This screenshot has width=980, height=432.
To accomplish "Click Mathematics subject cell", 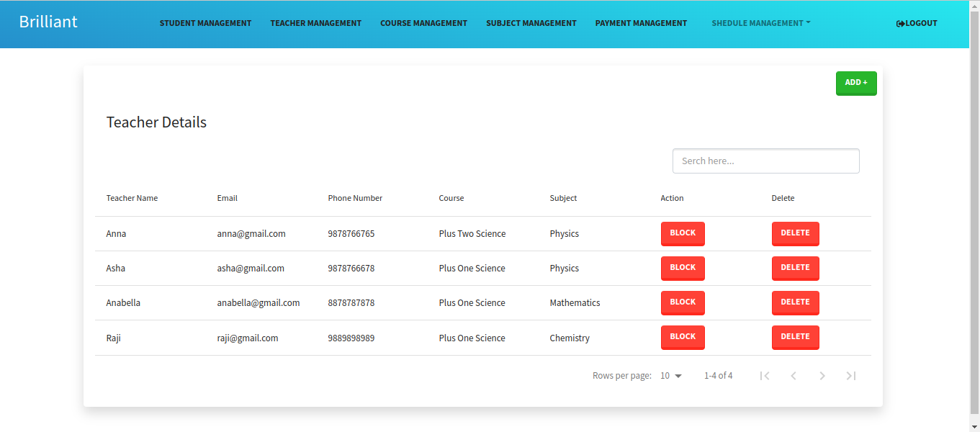I will [575, 303].
